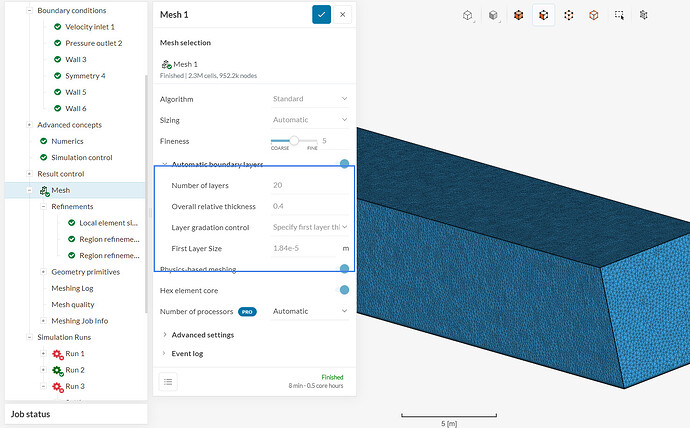690x428 pixels.
Task: Click the PRO badge next to processors
Action: click(247, 311)
